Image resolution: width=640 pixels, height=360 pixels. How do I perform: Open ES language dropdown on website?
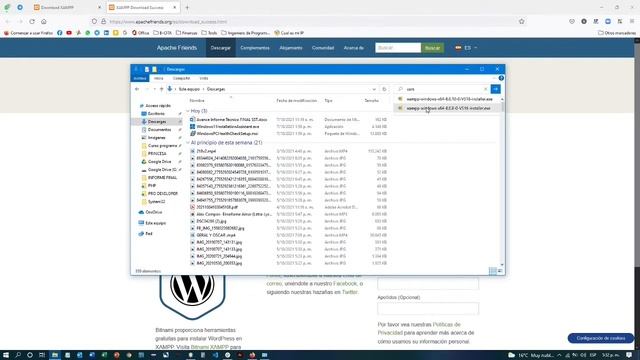466,48
